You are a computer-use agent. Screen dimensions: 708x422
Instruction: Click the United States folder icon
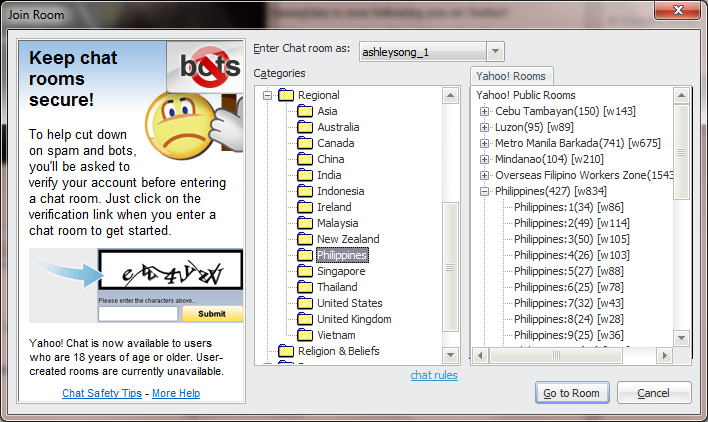pyautogui.click(x=305, y=303)
